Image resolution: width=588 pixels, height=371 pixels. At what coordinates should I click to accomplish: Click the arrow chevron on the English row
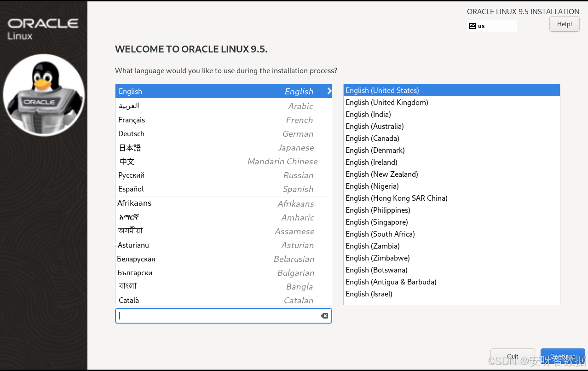[329, 91]
